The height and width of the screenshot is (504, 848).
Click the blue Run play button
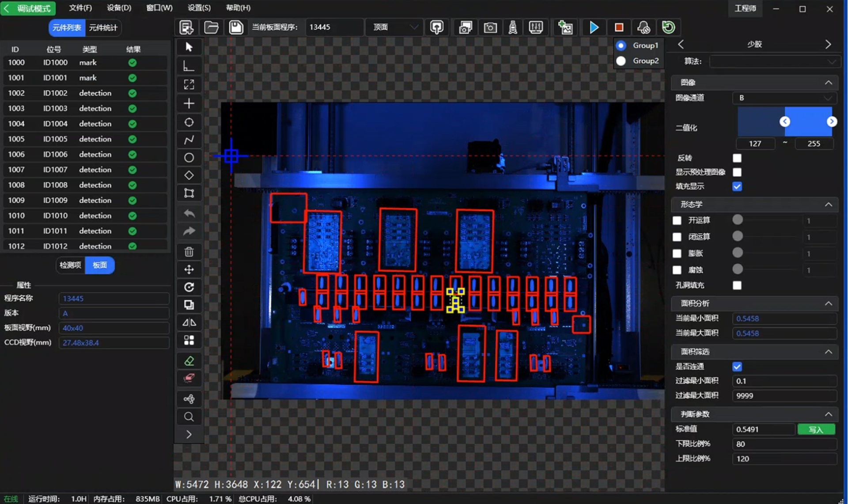coord(594,27)
